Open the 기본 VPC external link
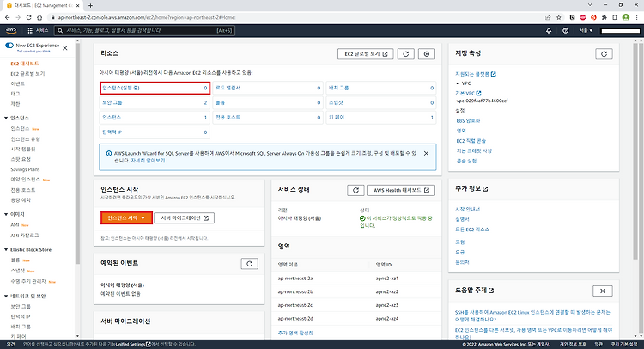The height and width of the screenshot is (349, 644). [468, 94]
